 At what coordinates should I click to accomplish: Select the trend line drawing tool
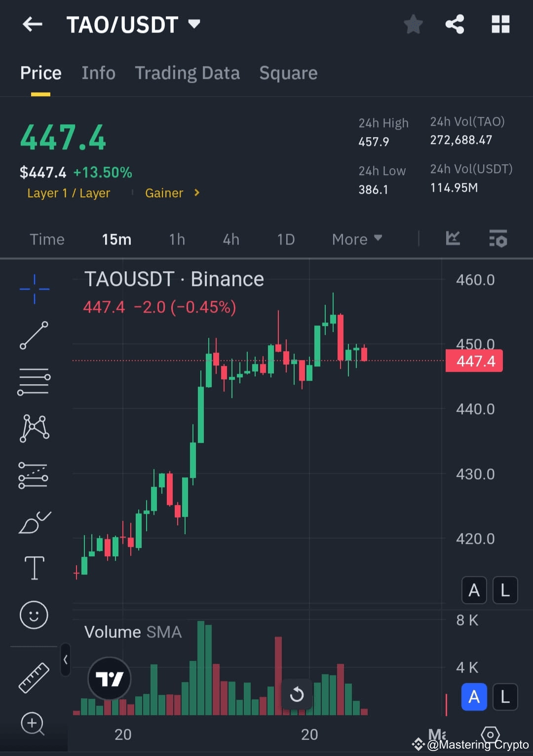35,335
